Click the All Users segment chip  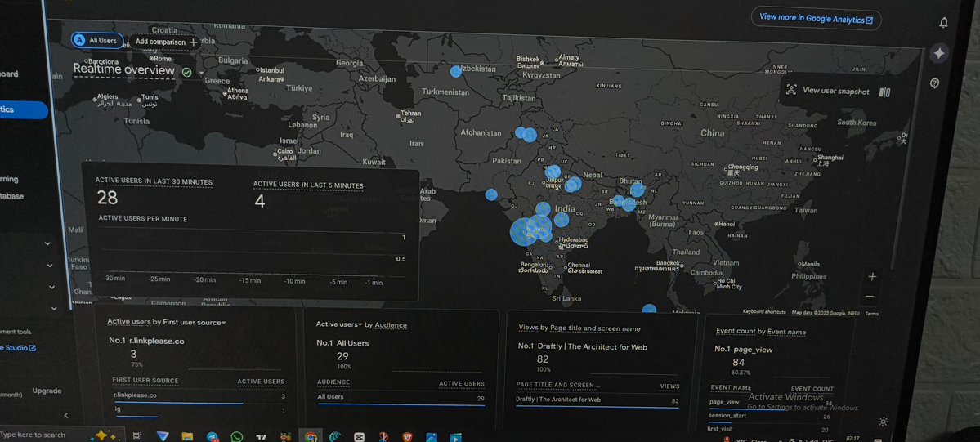tap(97, 40)
